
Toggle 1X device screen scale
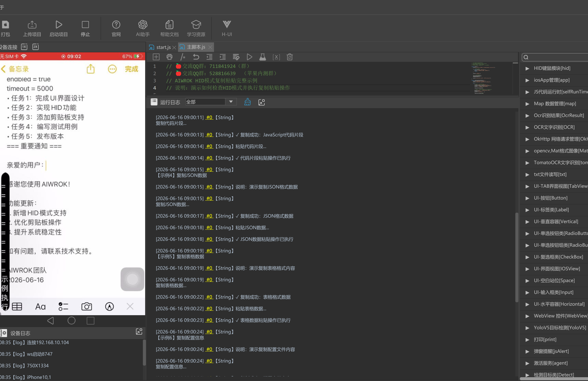pyautogui.click(x=24, y=47)
